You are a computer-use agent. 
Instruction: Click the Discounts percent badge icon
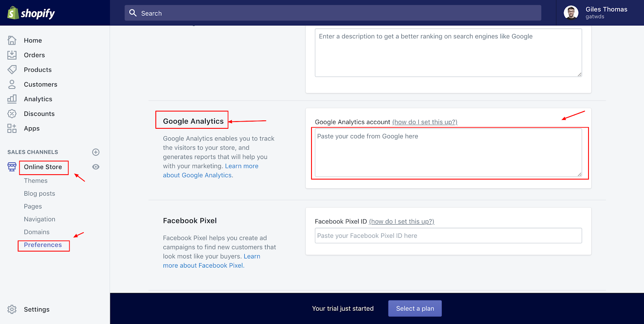[12, 114]
